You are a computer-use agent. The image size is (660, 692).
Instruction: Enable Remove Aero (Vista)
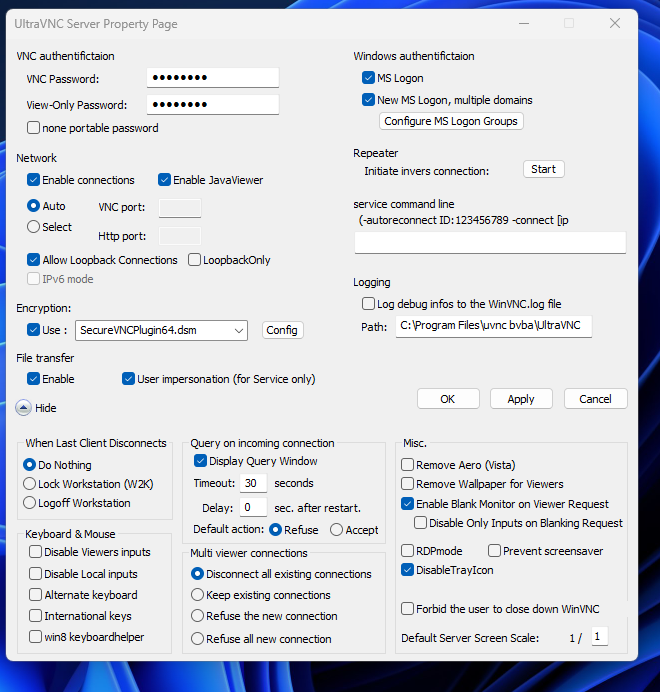[407, 465]
